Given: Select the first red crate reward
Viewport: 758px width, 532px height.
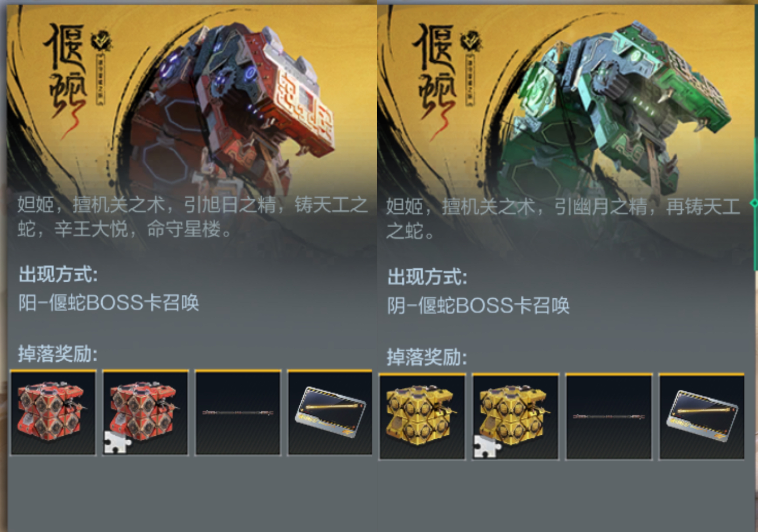Looking at the screenshot, I should [53, 413].
